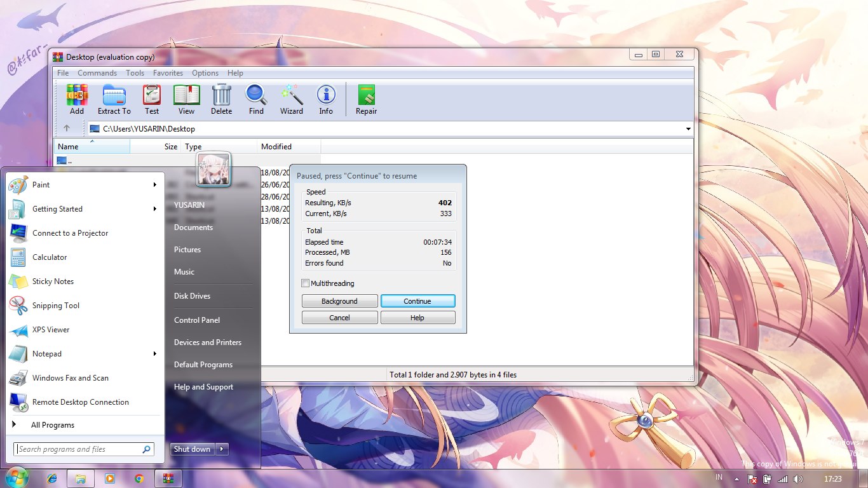The width and height of the screenshot is (868, 488).
Task: Open Devices and Printers
Action: 208,342
